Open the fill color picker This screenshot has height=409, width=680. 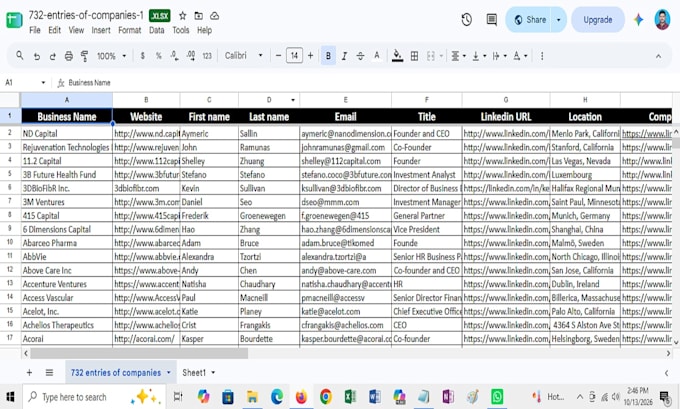tap(397, 56)
